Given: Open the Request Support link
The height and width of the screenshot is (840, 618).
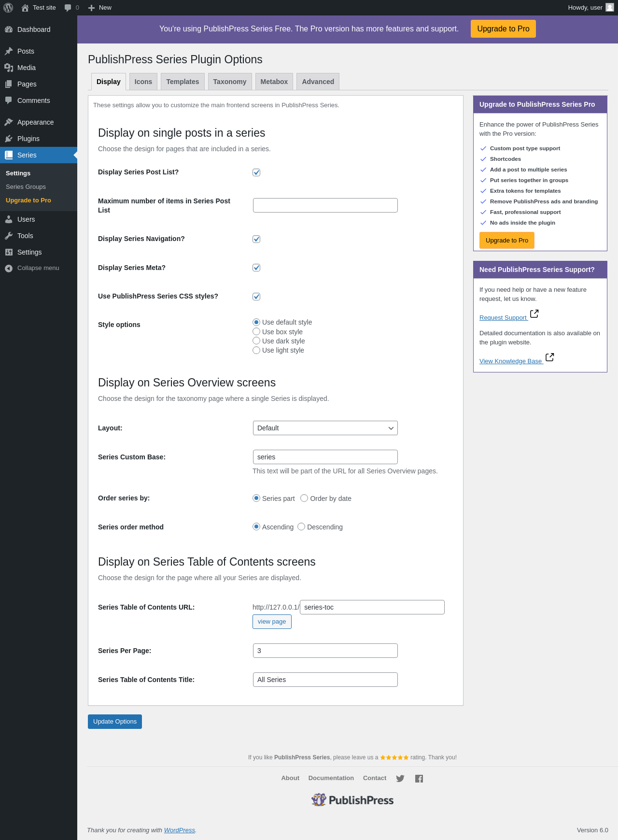Looking at the screenshot, I should pyautogui.click(x=504, y=318).
